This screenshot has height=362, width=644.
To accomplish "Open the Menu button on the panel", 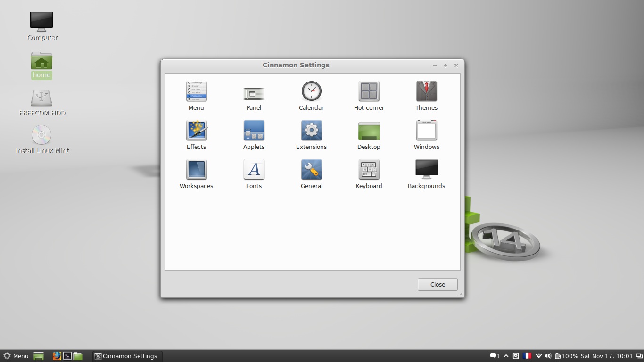I will click(x=16, y=356).
